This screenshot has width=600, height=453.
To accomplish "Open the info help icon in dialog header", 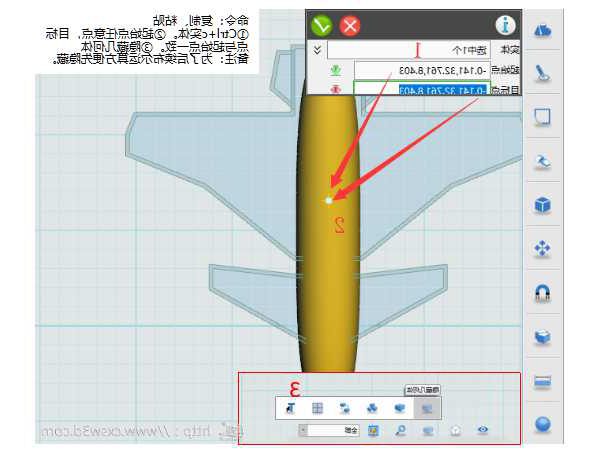I will click(505, 25).
